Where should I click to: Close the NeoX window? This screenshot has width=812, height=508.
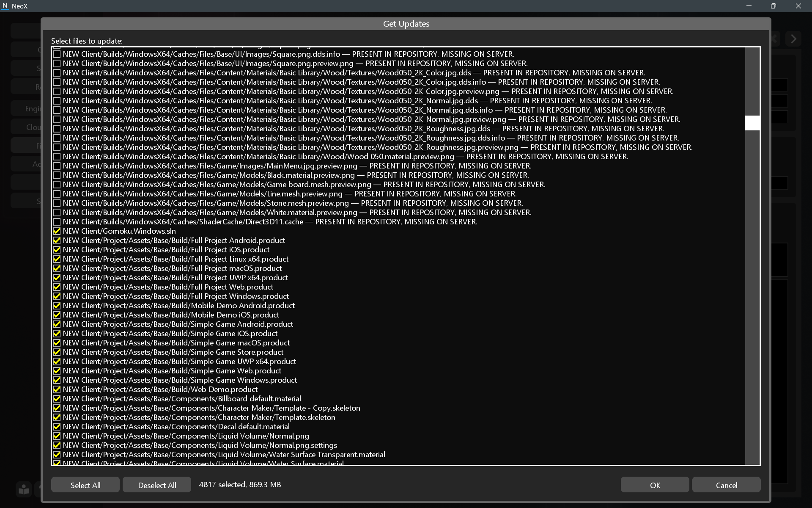point(798,6)
